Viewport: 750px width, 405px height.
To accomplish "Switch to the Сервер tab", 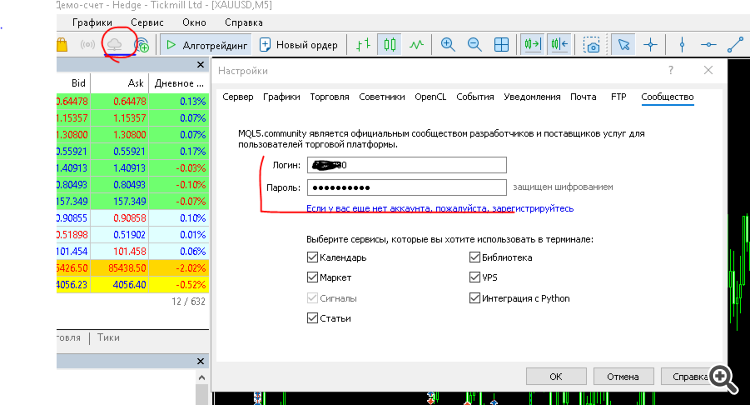I will point(238,97).
